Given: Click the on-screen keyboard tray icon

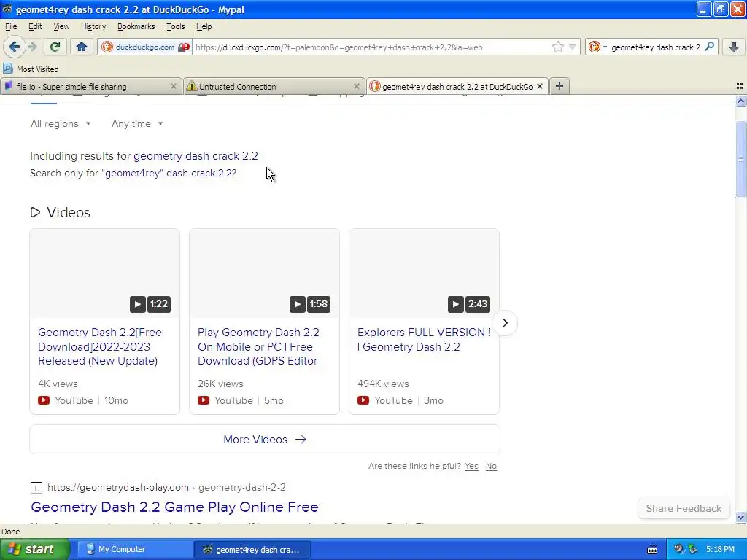Looking at the screenshot, I should coord(652,550).
